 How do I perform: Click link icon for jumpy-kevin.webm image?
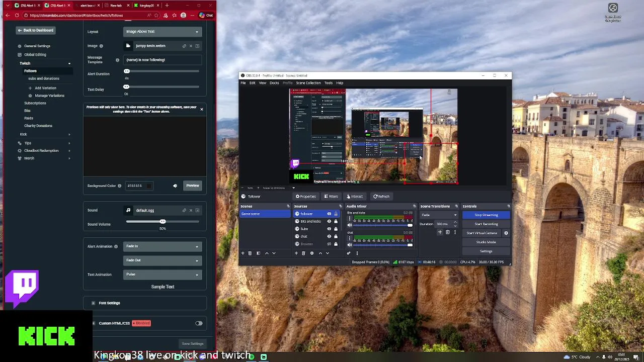coord(184,46)
